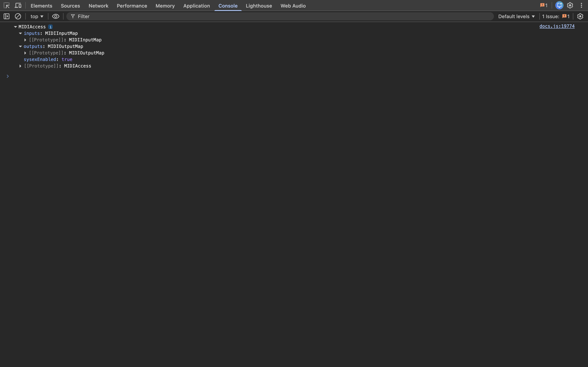Open the Default levels dropdown
Screen dimensions: 588x367
[516, 16]
